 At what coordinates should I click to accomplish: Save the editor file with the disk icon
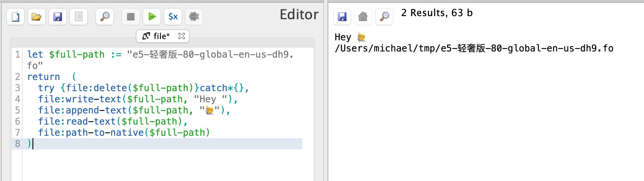click(58, 17)
